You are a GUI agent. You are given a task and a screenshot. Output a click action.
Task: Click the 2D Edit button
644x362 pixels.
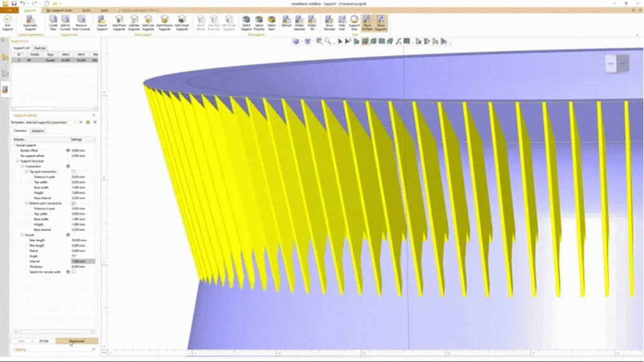tap(43, 341)
